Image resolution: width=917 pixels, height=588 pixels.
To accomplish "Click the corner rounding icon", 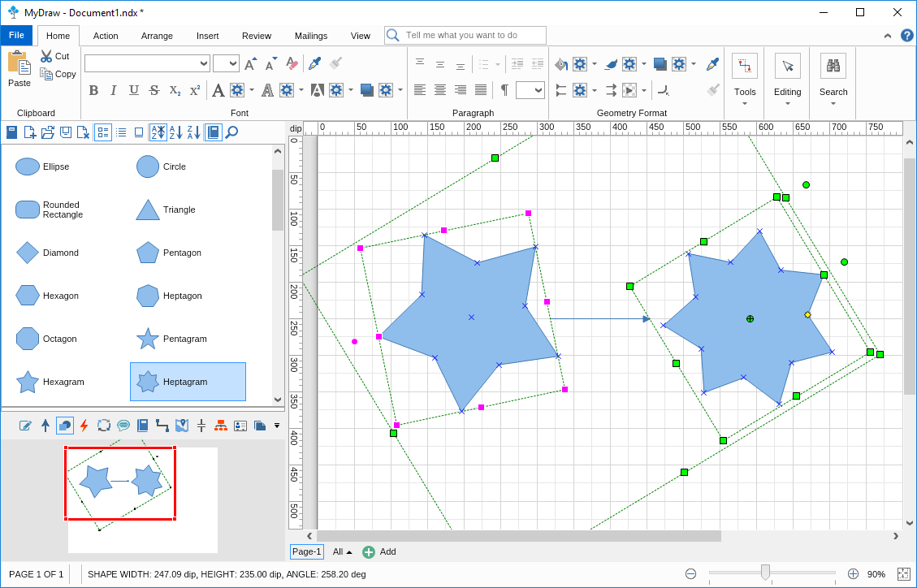I will coord(664,90).
